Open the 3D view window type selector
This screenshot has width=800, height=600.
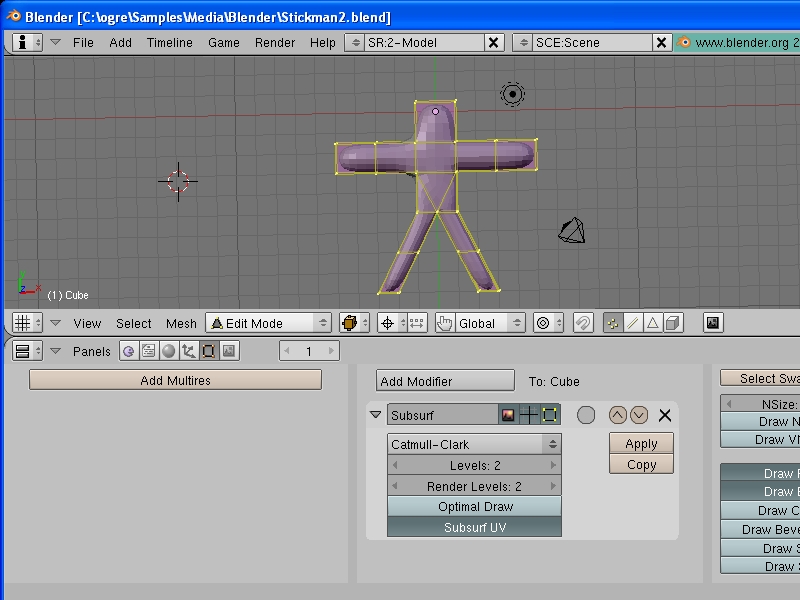pos(28,323)
